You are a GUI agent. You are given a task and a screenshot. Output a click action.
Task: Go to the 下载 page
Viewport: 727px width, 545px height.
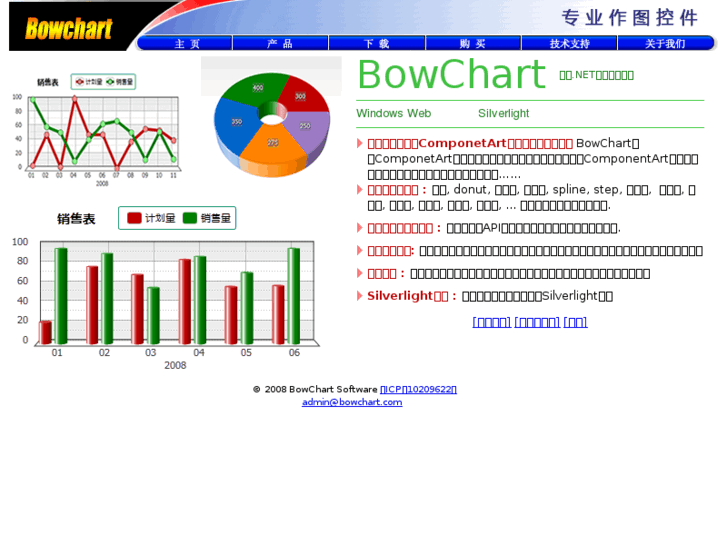point(376,44)
